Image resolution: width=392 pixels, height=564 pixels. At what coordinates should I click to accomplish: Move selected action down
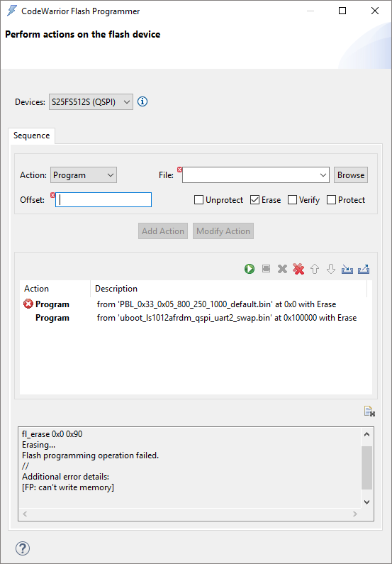[x=331, y=269]
